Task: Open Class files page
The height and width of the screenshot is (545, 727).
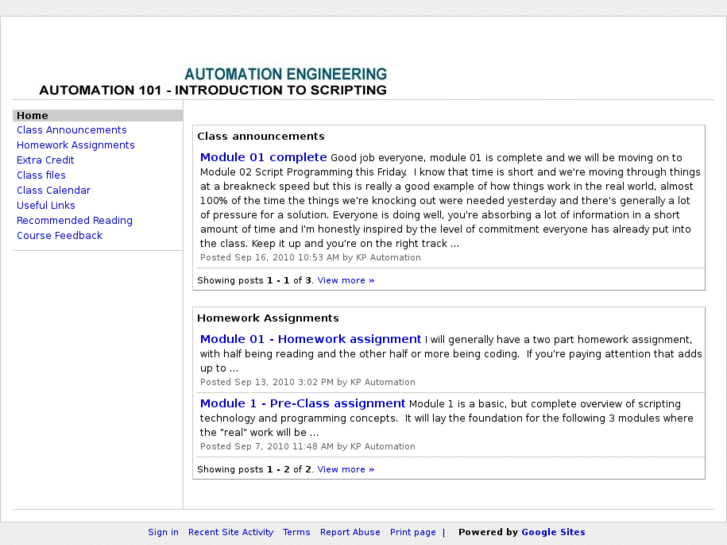Action: pyautogui.click(x=41, y=175)
